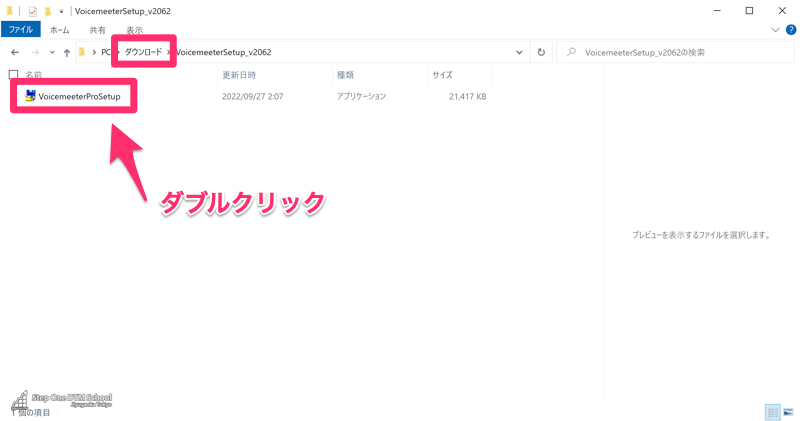Viewport: 800px width, 421px height.
Task: Sort files by the 更新日時 column header
Action: coord(239,75)
